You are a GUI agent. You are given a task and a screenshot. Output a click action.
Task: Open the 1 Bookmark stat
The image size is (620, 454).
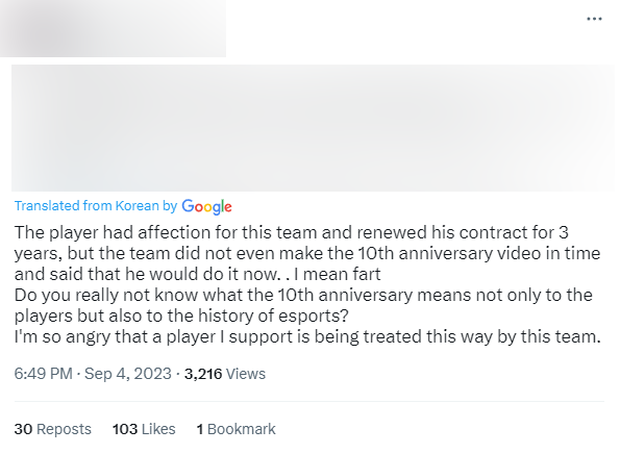tap(236, 429)
